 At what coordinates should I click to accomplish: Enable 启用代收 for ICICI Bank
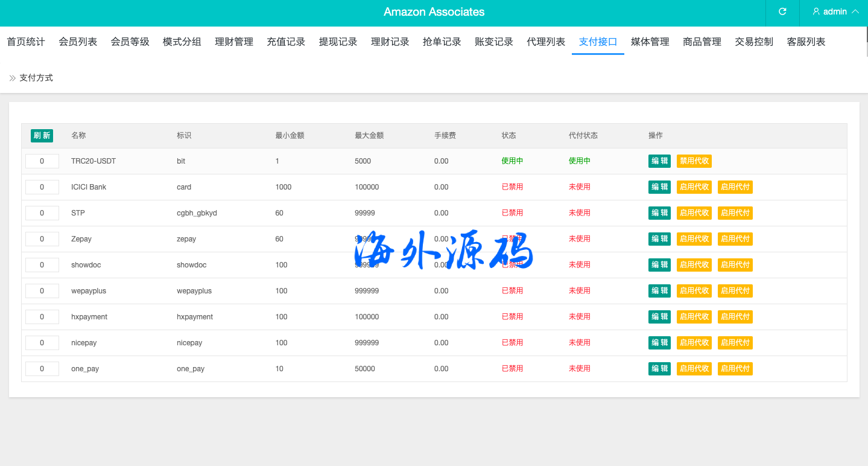click(694, 187)
